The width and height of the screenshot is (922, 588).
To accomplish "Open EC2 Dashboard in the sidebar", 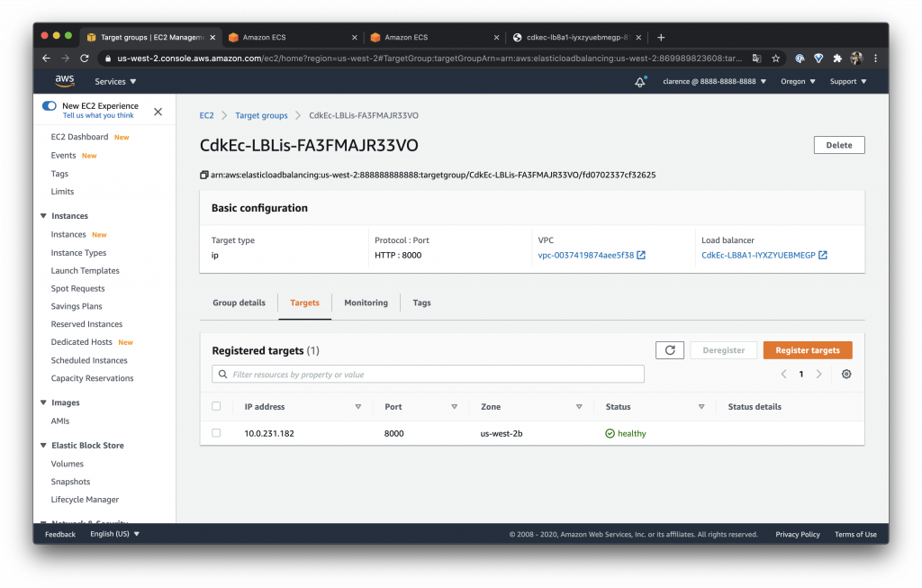I will [79, 136].
